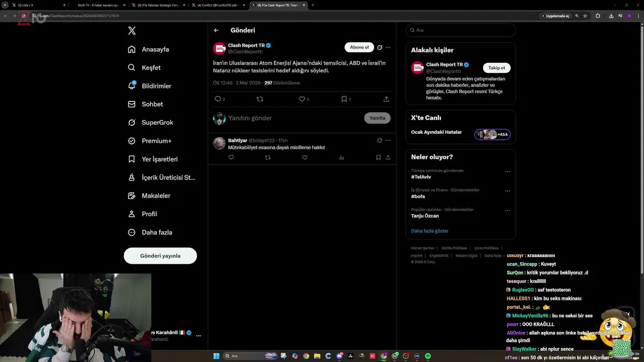Reply to Bahtiyar's comment
Viewport: 644px width, 362px height.
point(231,157)
